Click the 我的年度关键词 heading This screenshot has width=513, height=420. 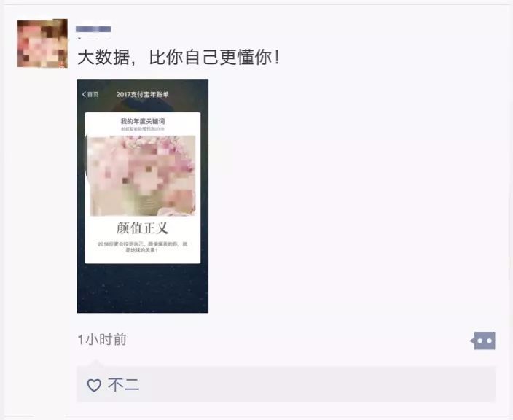pos(143,121)
